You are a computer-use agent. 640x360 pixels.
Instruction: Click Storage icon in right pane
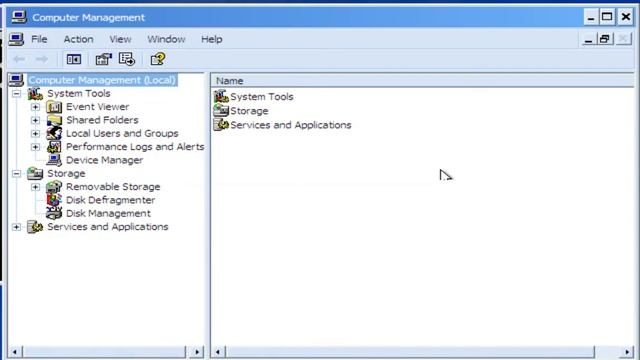click(x=221, y=111)
